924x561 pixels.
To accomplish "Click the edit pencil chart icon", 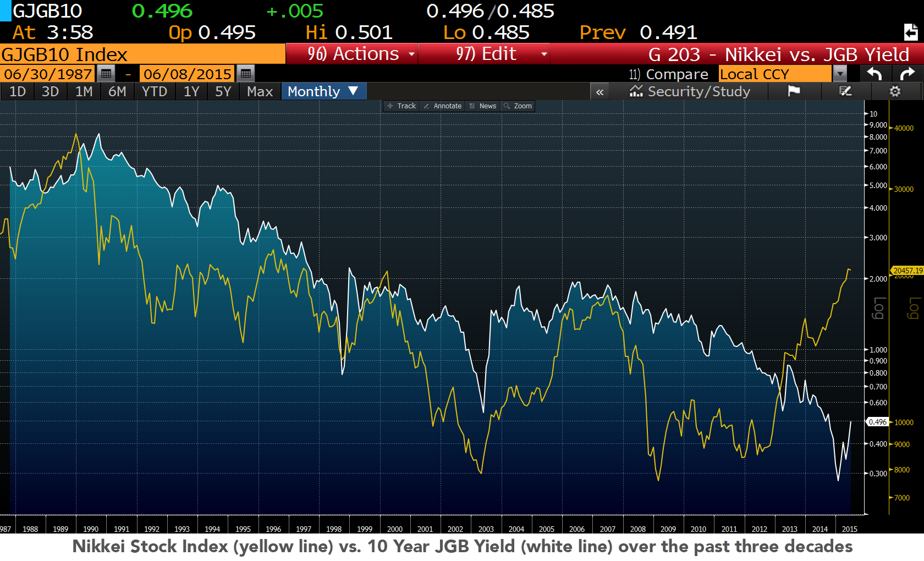I will (x=845, y=91).
